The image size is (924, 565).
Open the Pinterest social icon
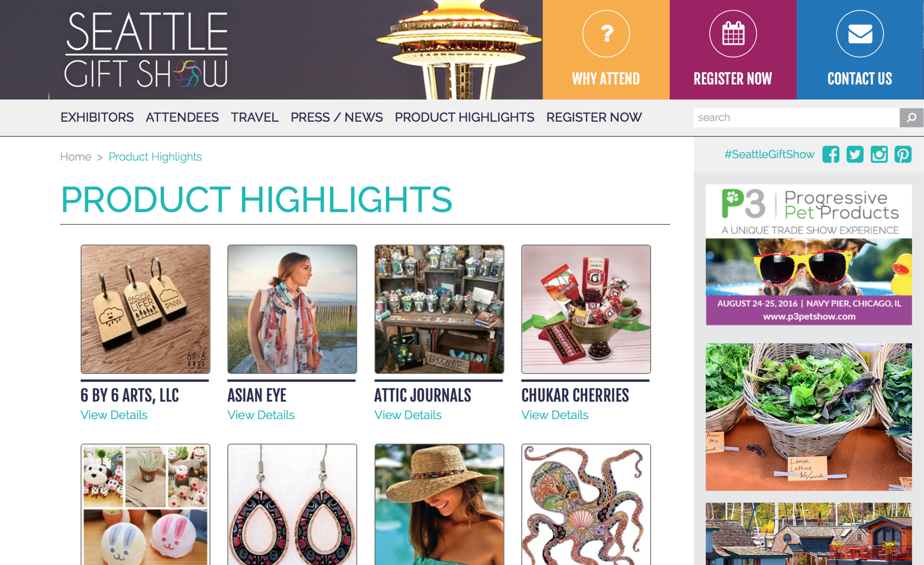903,155
